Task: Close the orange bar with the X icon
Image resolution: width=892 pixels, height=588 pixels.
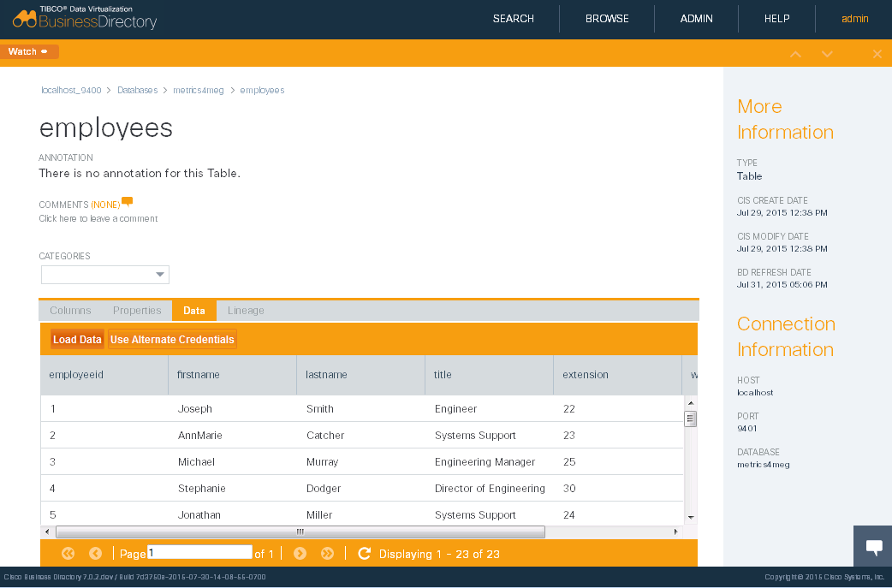Action: tap(877, 54)
